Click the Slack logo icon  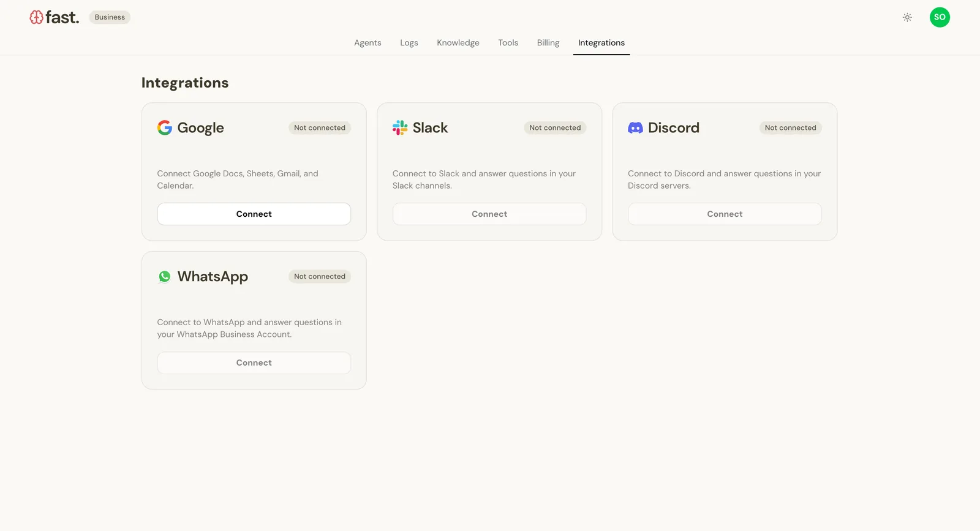400,127
